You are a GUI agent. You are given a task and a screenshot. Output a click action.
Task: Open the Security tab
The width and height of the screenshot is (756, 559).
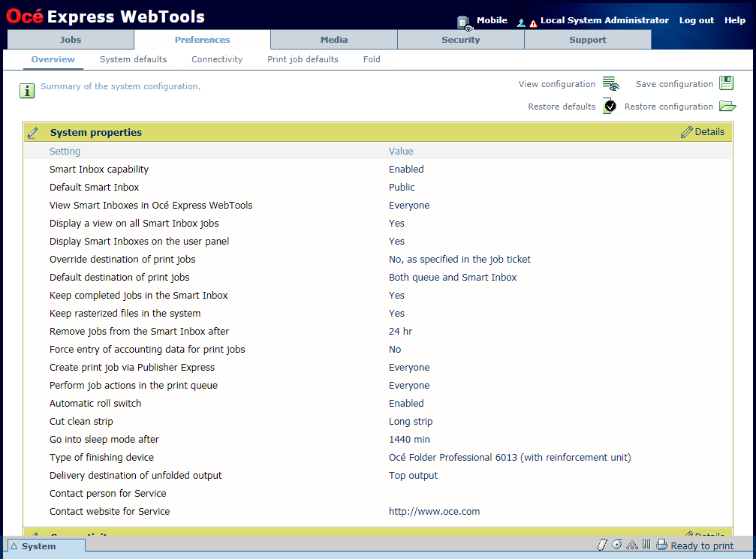pyautogui.click(x=461, y=40)
